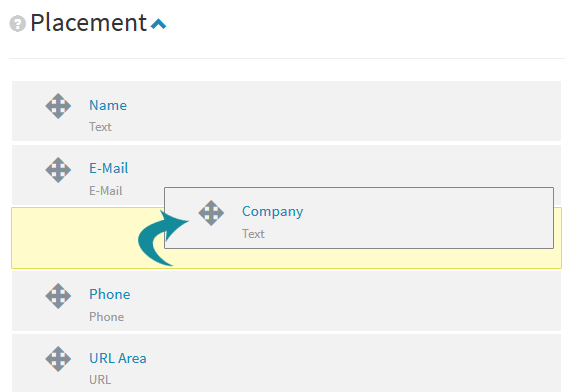Click the teal curved arrow graphic
The image size is (568, 392).
(163, 238)
